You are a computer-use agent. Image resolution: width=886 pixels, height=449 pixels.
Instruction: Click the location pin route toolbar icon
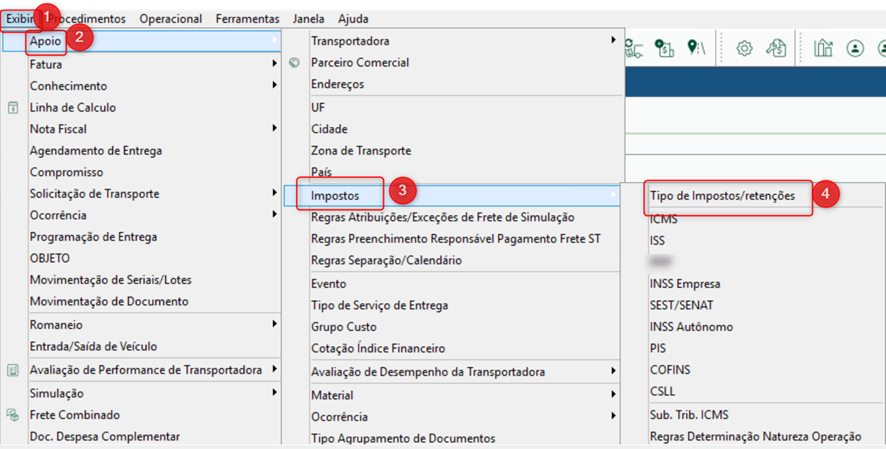point(696,48)
